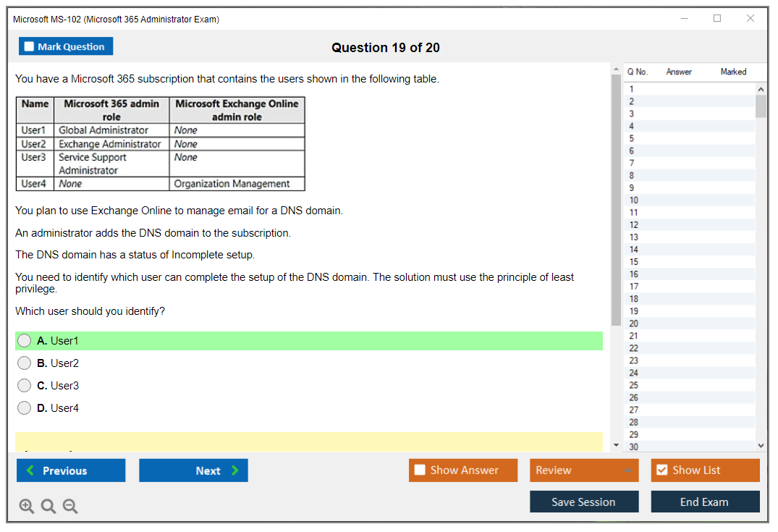Select answer C. User3

click(x=24, y=386)
